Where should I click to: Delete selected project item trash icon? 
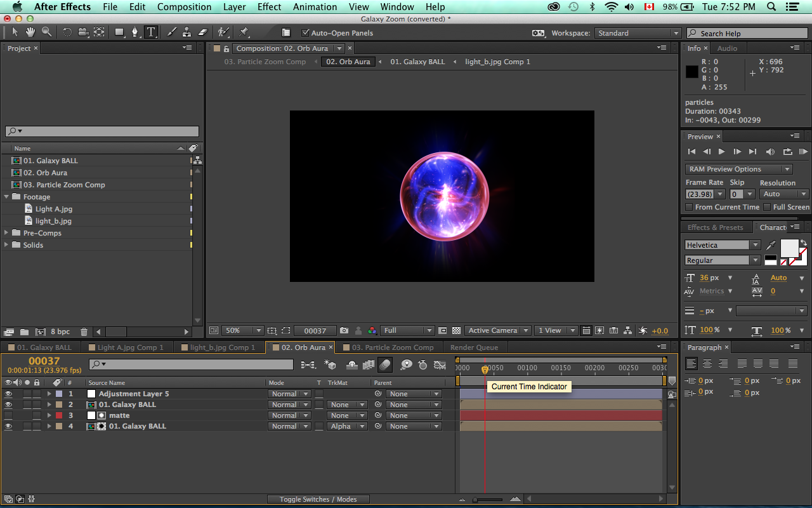(x=84, y=331)
